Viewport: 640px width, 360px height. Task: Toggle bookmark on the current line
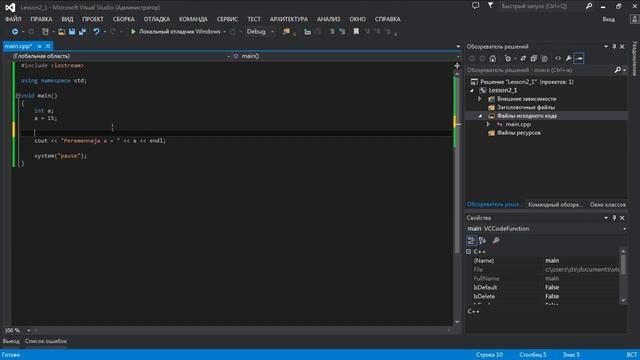point(356,31)
